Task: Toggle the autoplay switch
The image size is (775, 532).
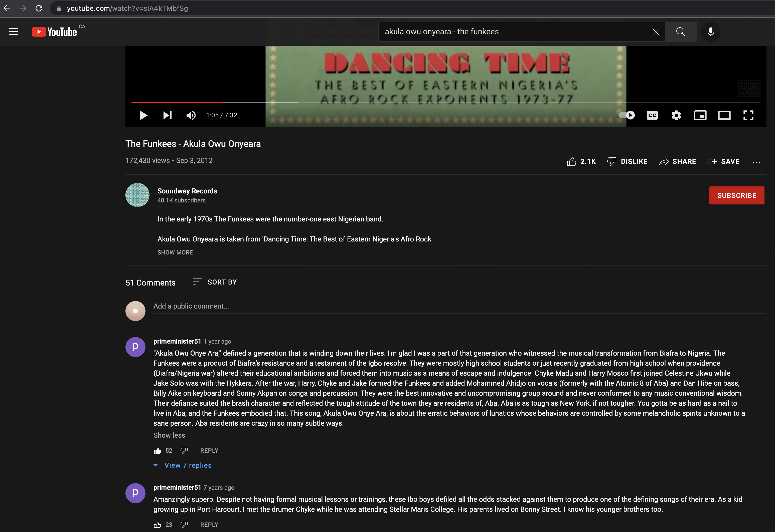Action: [x=627, y=115]
